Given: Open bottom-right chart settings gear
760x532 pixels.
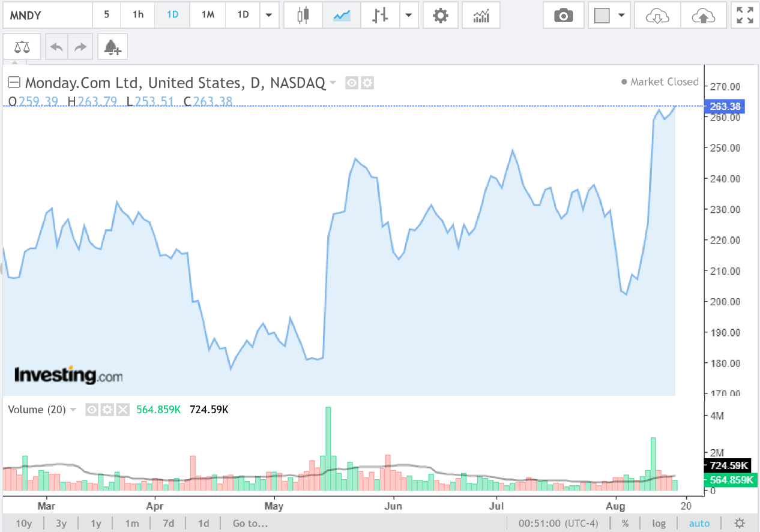Looking at the screenshot, I should coord(740,523).
